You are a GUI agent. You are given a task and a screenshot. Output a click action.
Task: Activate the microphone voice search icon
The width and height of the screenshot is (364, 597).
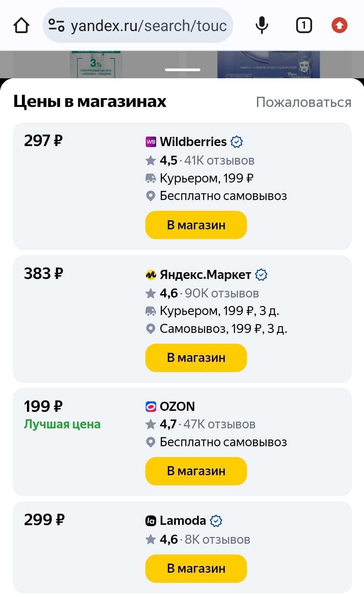(x=262, y=25)
